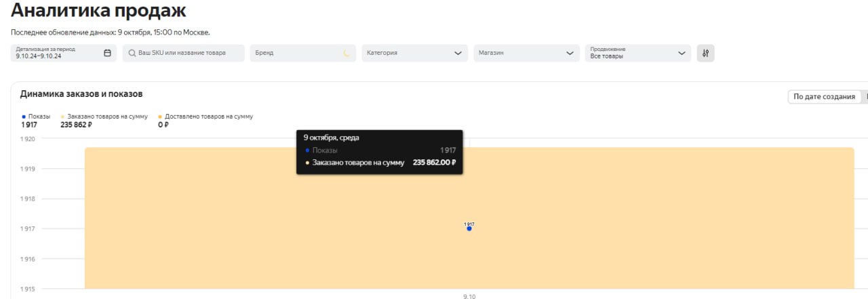This screenshot has height=299, width=868.
Task: Click the Магазин dropdown chevron arrow
Action: pos(570,53)
